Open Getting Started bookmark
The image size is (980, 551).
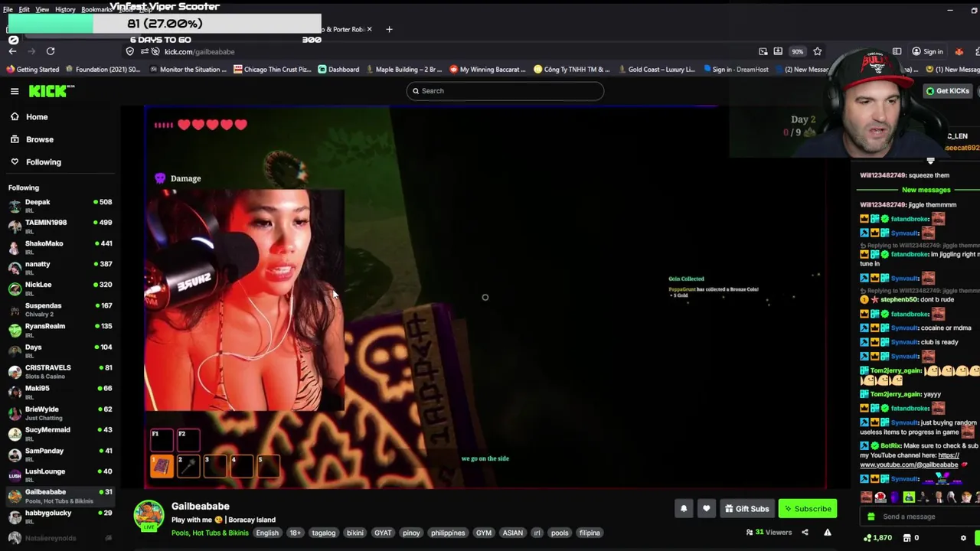point(32,69)
